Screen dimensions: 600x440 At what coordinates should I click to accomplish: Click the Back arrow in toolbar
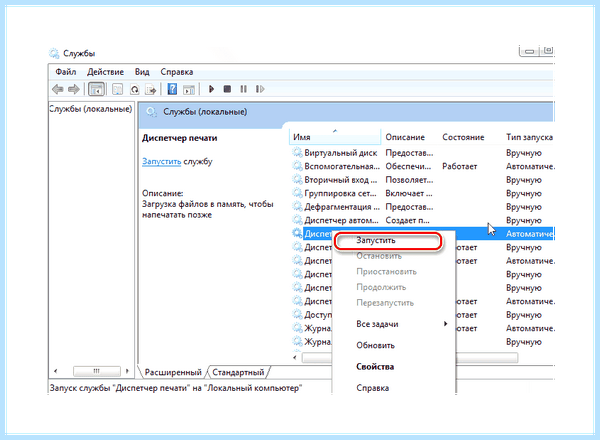pyautogui.click(x=57, y=90)
